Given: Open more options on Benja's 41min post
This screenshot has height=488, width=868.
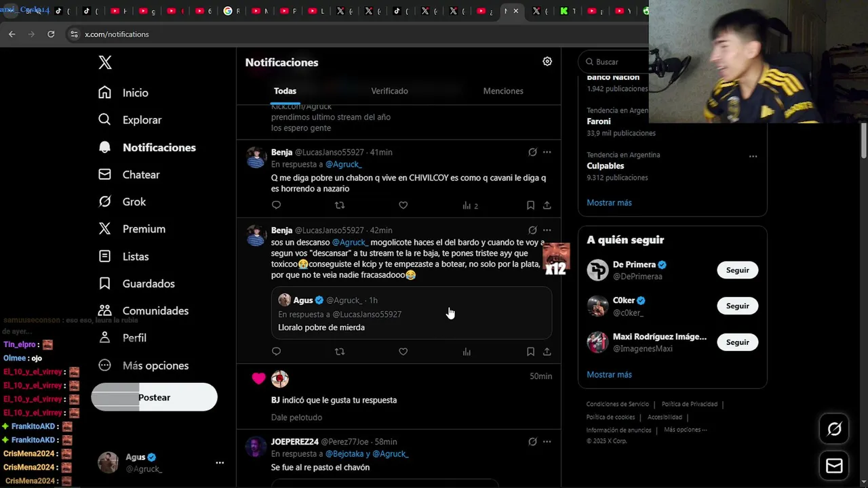Looking at the screenshot, I should pyautogui.click(x=547, y=152).
